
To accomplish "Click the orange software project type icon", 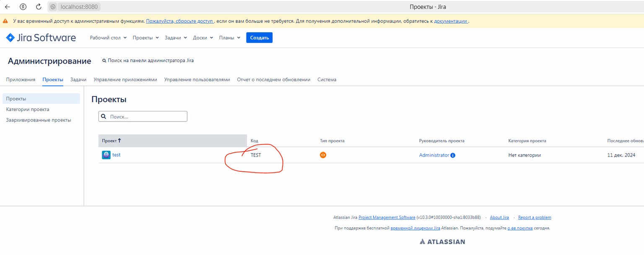I will pyautogui.click(x=323, y=155).
